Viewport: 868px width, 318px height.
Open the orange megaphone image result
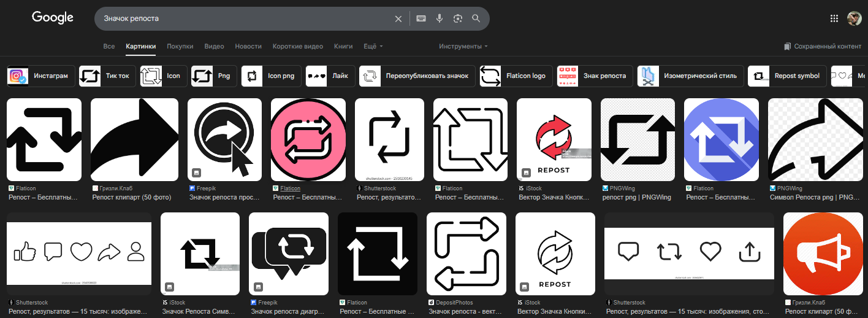[x=823, y=254]
